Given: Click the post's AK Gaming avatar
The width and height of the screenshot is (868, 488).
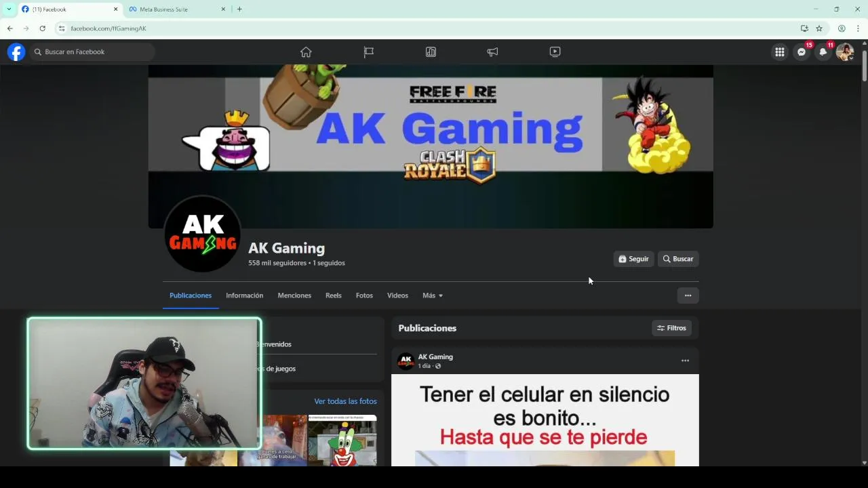Looking at the screenshot, I should tap(406, 361).
